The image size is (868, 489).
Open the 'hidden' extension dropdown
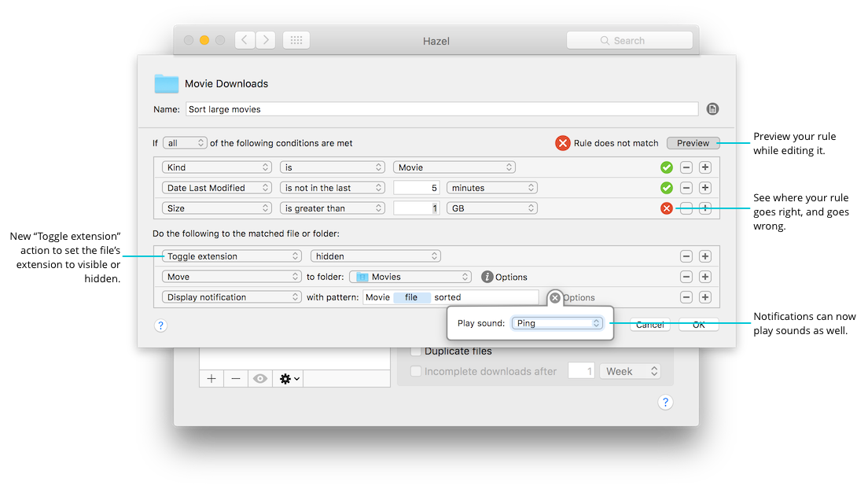tap(375, 256)
